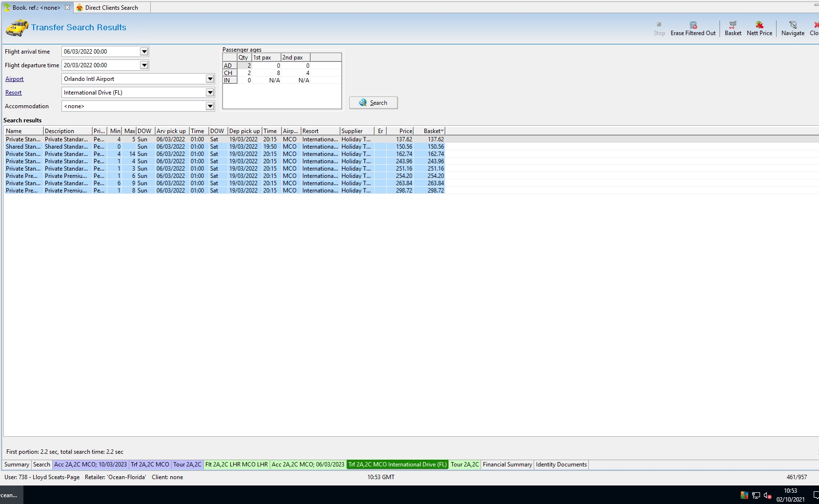This screenshot has height=504, width=819.
Task: Expand the Airport dropdown list
Action: tap(210, 79)
